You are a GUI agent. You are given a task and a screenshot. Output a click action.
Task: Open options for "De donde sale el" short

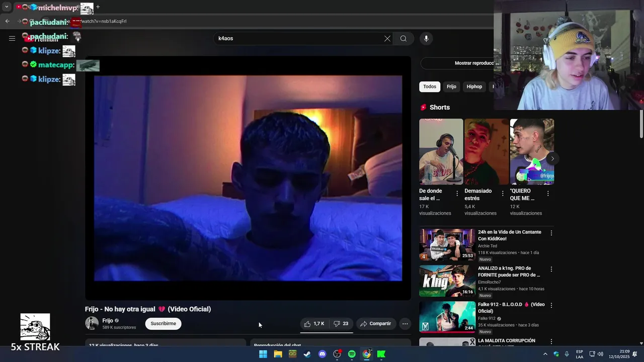tap(457, 194)
